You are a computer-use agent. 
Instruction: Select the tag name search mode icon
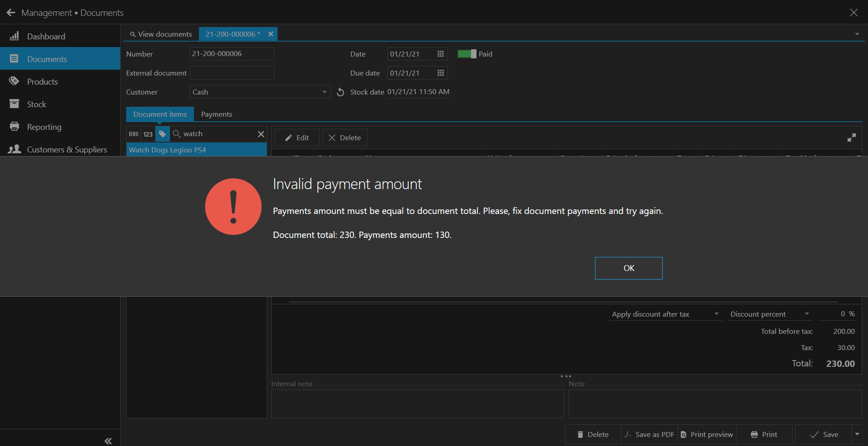162,134
